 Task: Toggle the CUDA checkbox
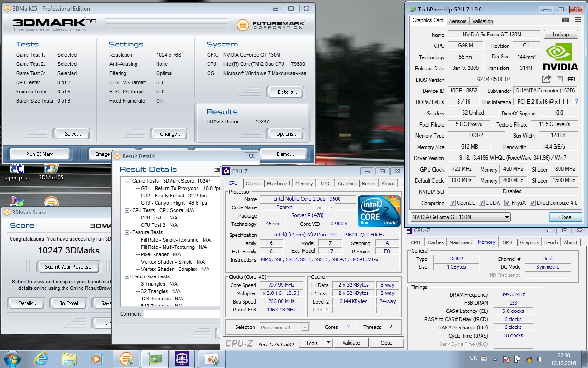coord(481,203)
